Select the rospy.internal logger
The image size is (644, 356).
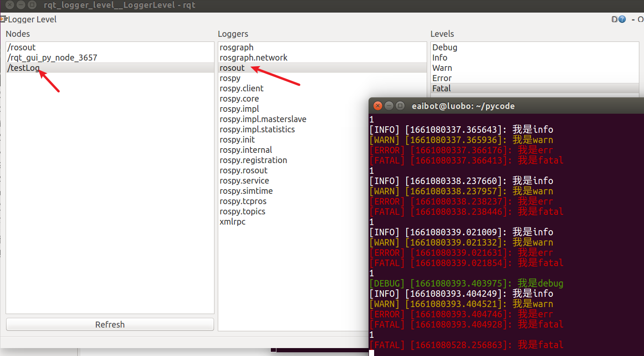[x=293, y=150]
